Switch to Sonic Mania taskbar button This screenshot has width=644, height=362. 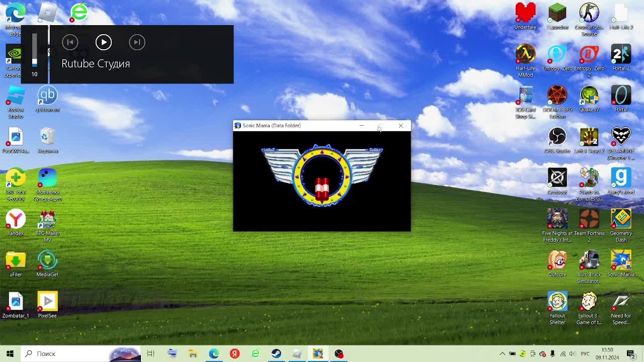[318, 353]
